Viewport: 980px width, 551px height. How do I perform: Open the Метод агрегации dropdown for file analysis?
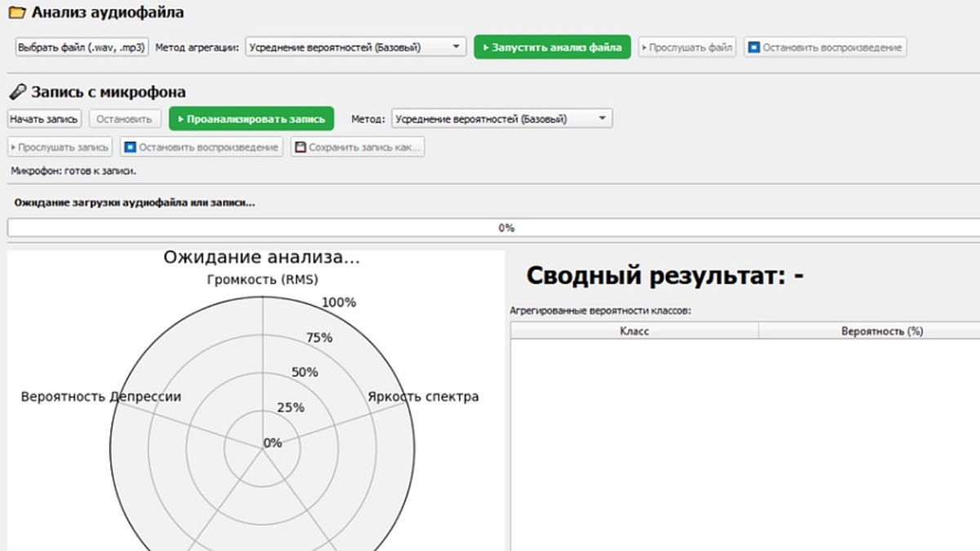click(356, 47)
